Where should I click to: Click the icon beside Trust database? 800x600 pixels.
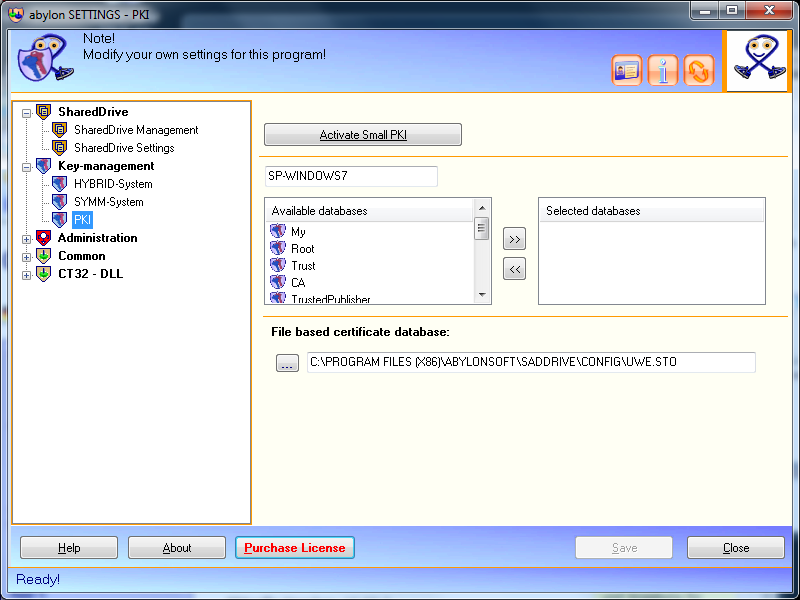[x=278, y=265]
